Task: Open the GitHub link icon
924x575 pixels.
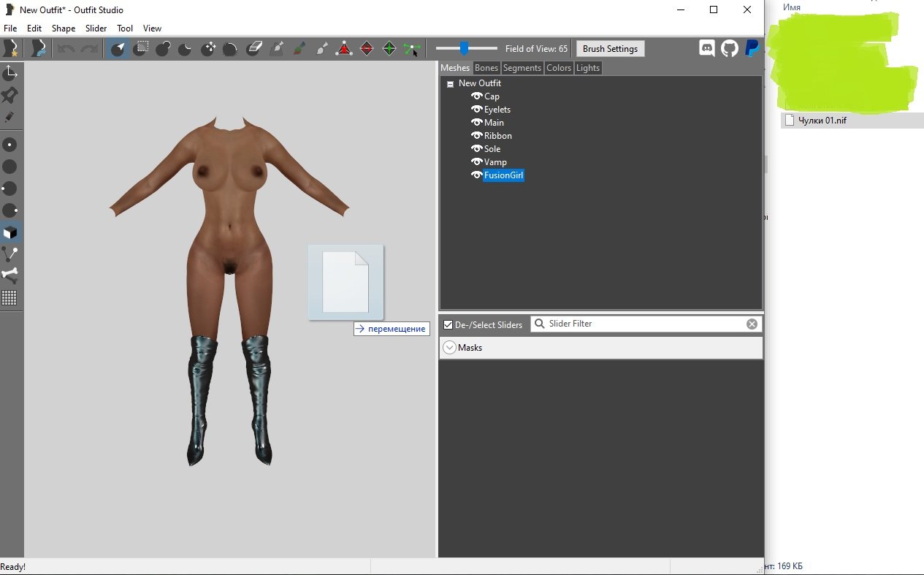Action: pyautogui.click(x=729, y=49)
